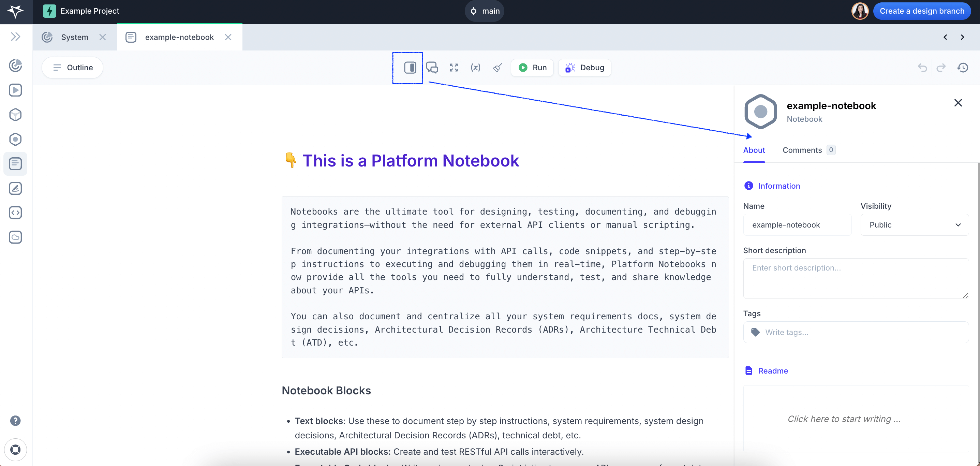The image size is (980, 466).
Task: Click the app logo in top-left corner
Action: click(16, 11)
